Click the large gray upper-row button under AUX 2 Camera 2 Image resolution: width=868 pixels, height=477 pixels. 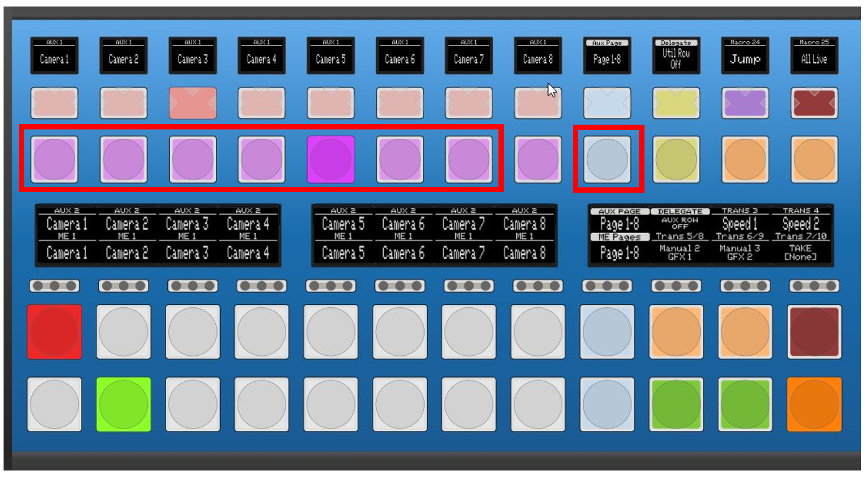124,332
